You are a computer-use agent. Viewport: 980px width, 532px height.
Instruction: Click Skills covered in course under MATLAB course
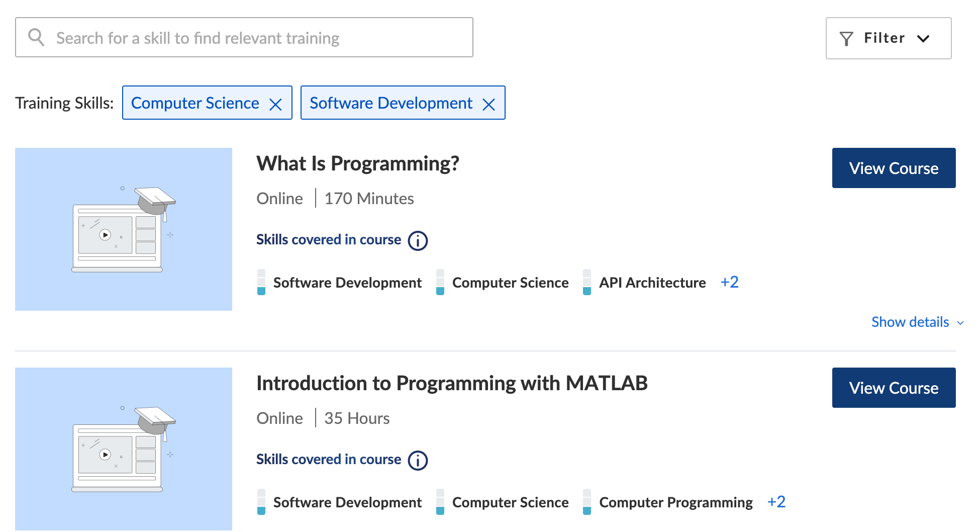[x=329, y=459]
